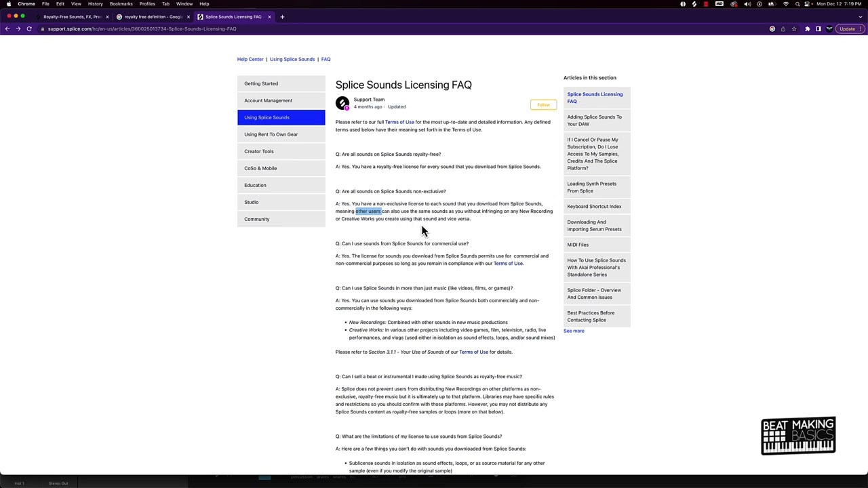This screenshot has width=868, height=488.
Task: Open Account Management sidebar category
Action: tap(281, 100)
